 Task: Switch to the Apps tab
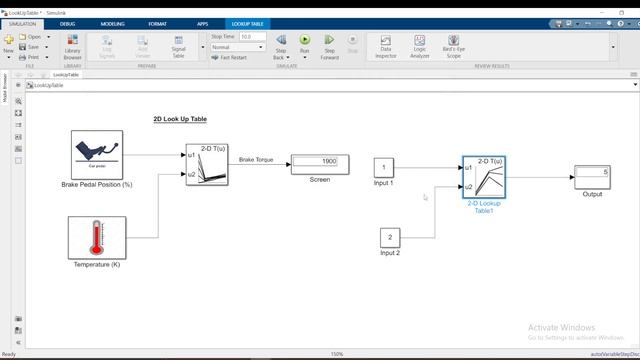coord(202,24)
